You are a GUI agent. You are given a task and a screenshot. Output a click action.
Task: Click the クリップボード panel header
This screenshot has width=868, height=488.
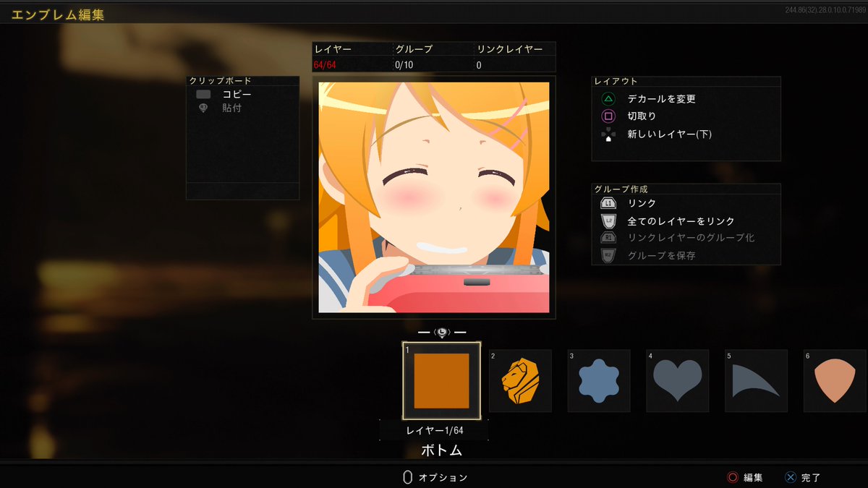click(221, 81)
